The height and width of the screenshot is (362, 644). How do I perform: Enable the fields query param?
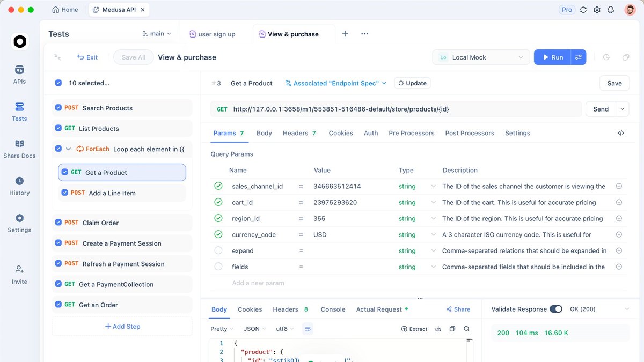(x=218, y=267)
